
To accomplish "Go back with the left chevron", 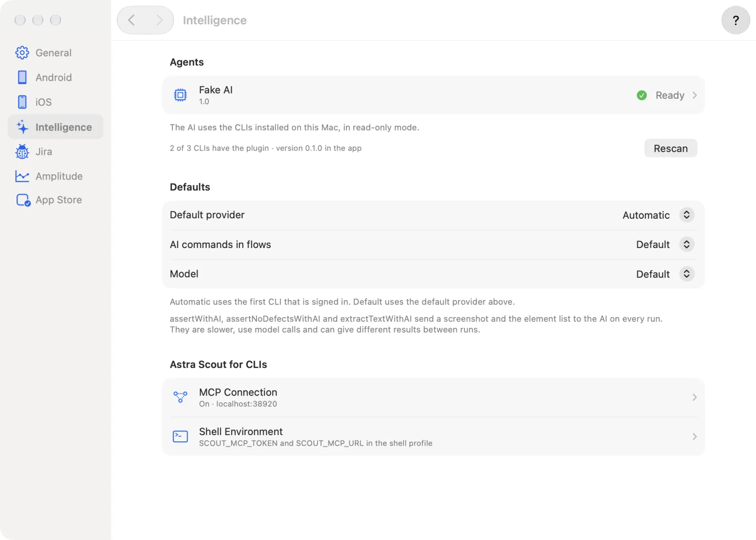I will coord(132,20).
